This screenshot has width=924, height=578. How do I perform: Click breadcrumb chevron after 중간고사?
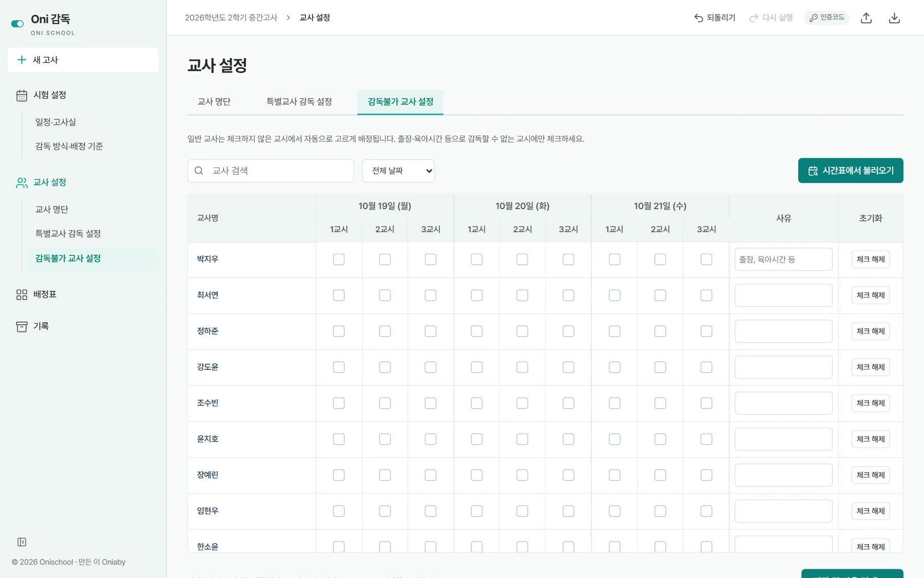[x=288, y=17]
